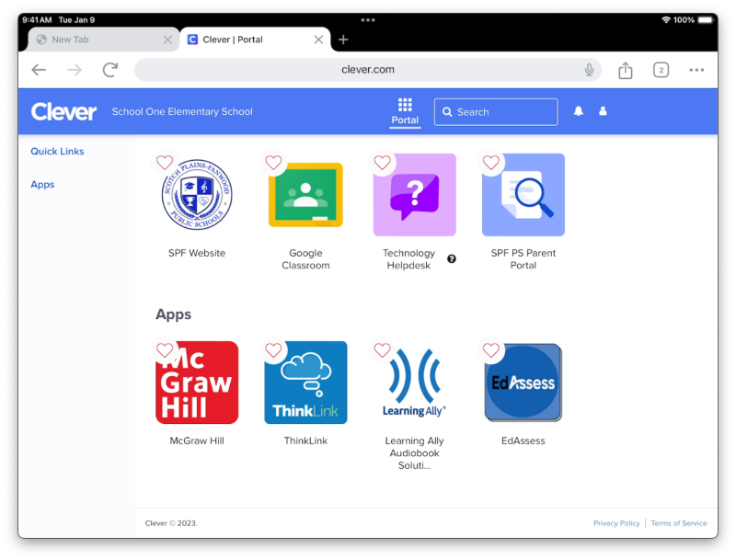
Task: Click the Clever search field
Action: (x=496, y=112)
